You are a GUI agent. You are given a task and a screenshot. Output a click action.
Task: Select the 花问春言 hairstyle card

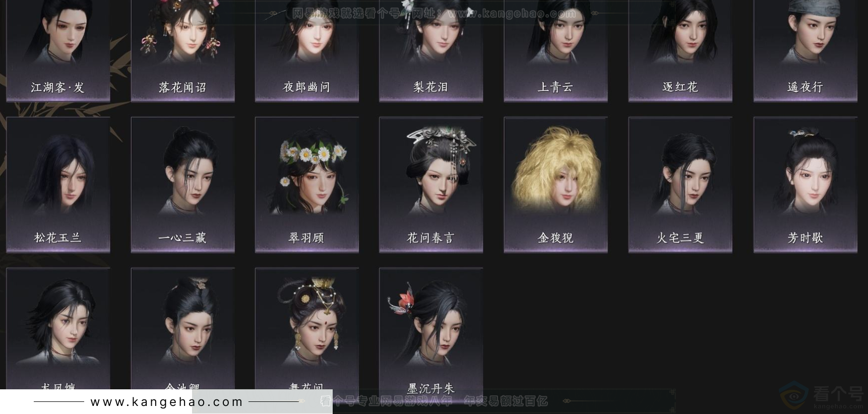point(431,185)
